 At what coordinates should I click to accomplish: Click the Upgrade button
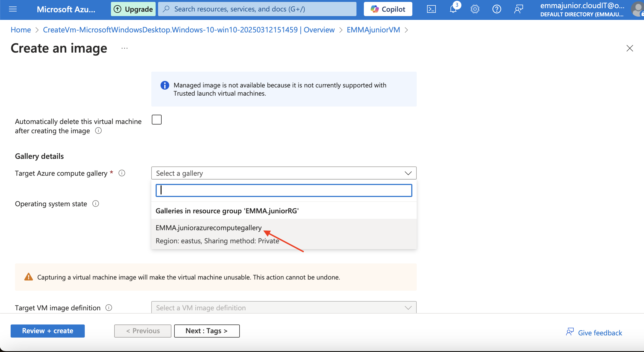(133, 9)
